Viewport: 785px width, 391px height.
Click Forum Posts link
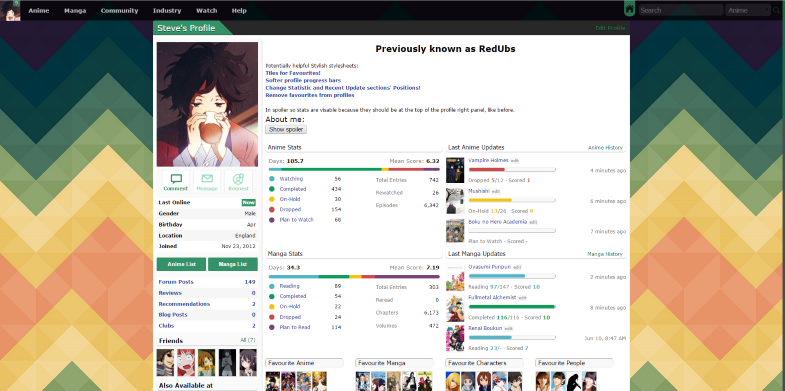(176, 282)
